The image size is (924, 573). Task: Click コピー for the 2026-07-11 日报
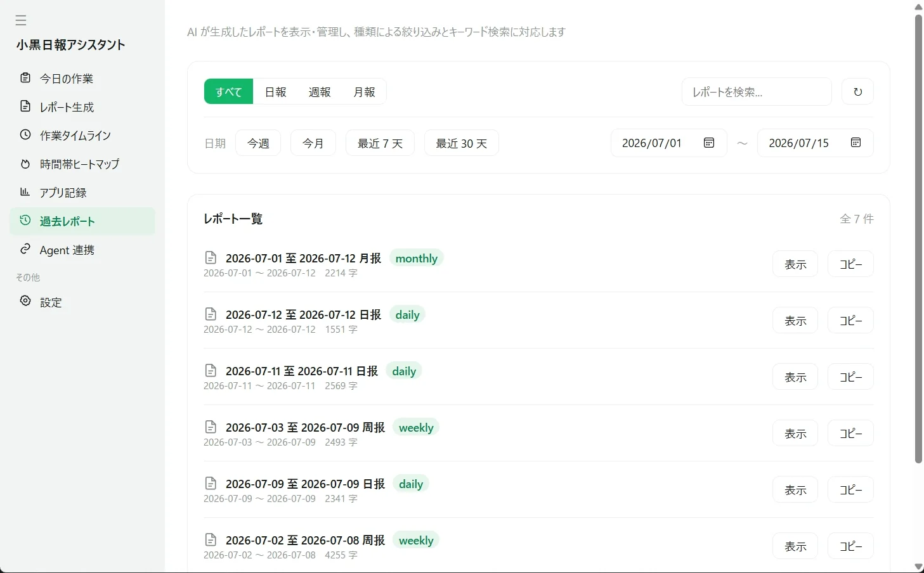coord(850,377)
